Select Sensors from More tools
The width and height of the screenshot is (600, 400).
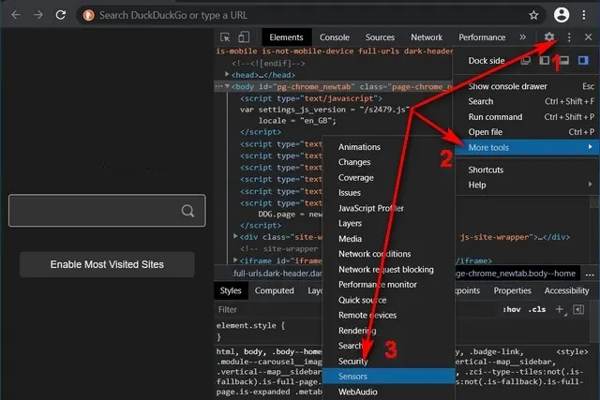click(389, 376)
